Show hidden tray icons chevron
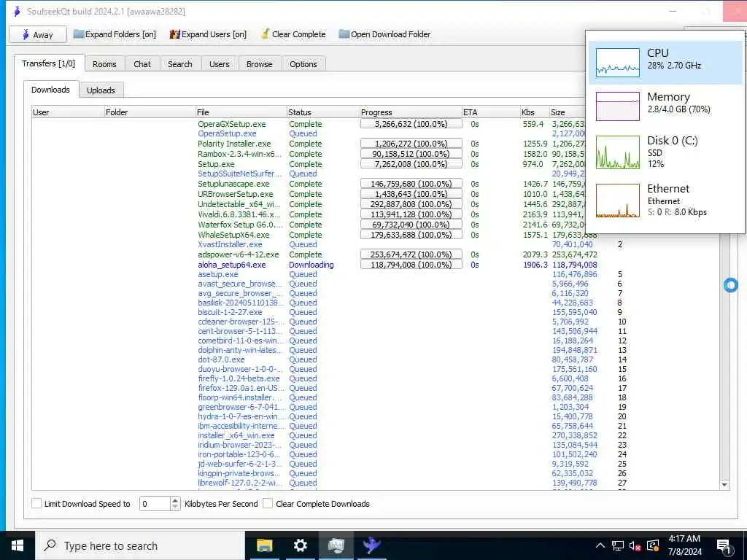 600,545
